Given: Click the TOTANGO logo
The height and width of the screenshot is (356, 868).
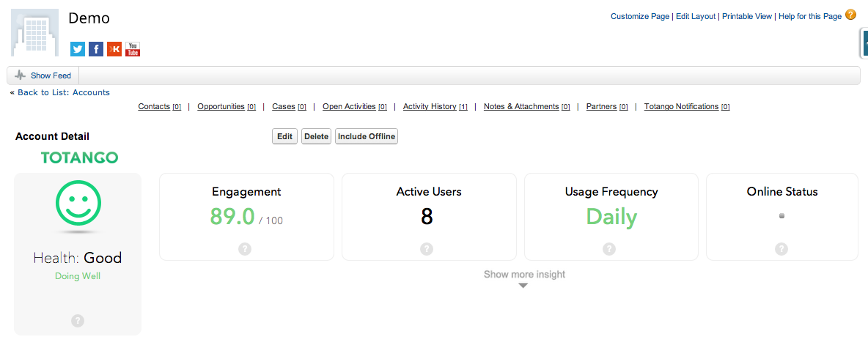Looking at the screenshot, I should pos(80,157).
